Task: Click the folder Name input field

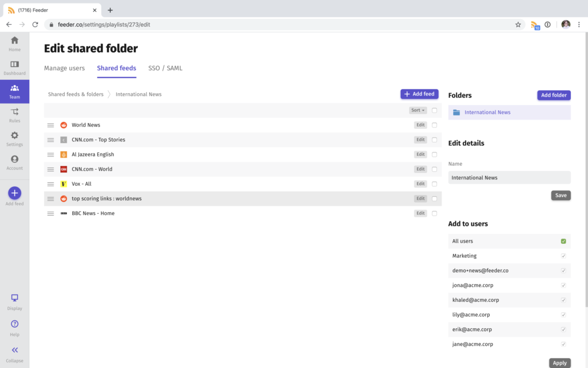Action: tap(509, 178)
